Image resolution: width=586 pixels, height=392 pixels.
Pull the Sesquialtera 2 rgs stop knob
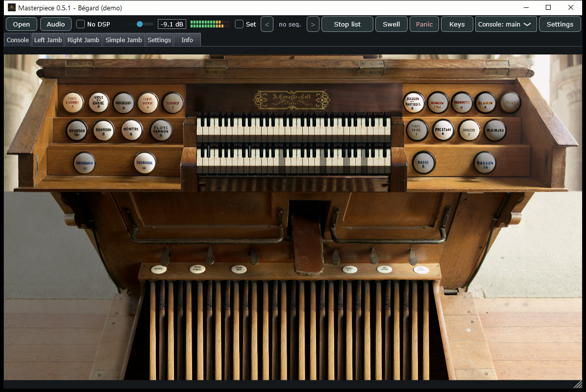click(438, 102)
